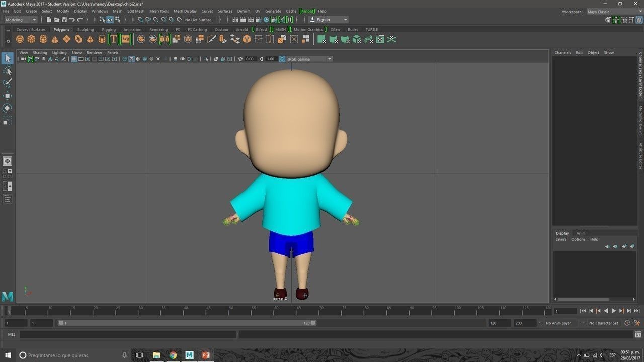Click the playback range slider bar

pyautogui.click(x=187, y=323)
